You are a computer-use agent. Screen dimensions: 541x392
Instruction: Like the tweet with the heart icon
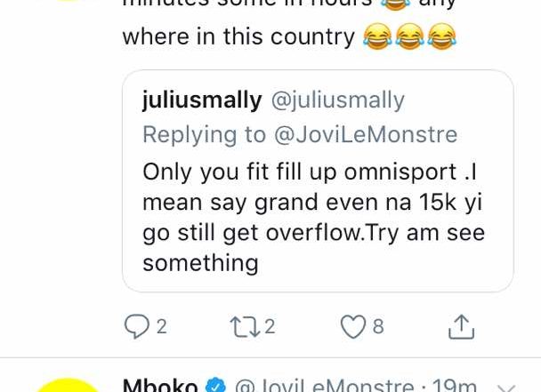(x=353, y=327)
